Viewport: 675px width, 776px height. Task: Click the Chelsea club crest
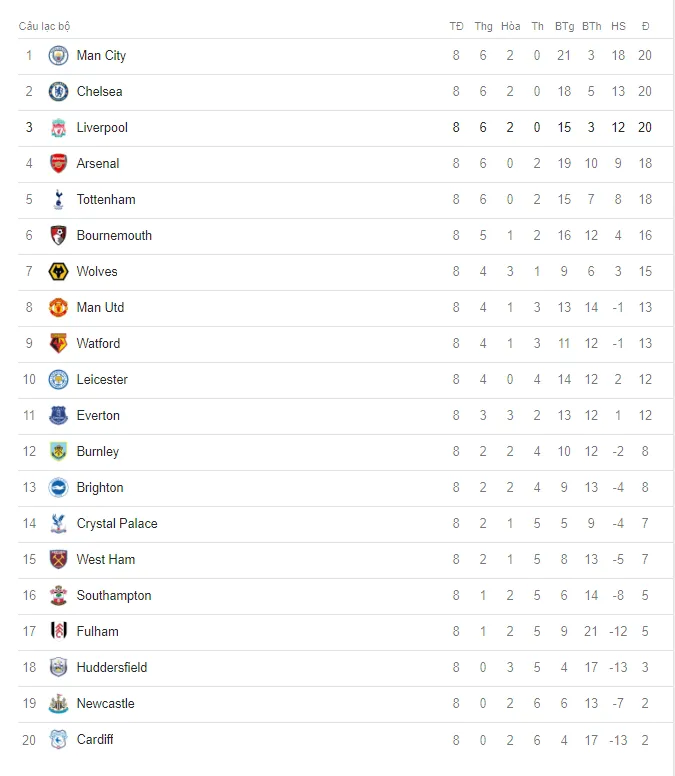tap(58, 92)
